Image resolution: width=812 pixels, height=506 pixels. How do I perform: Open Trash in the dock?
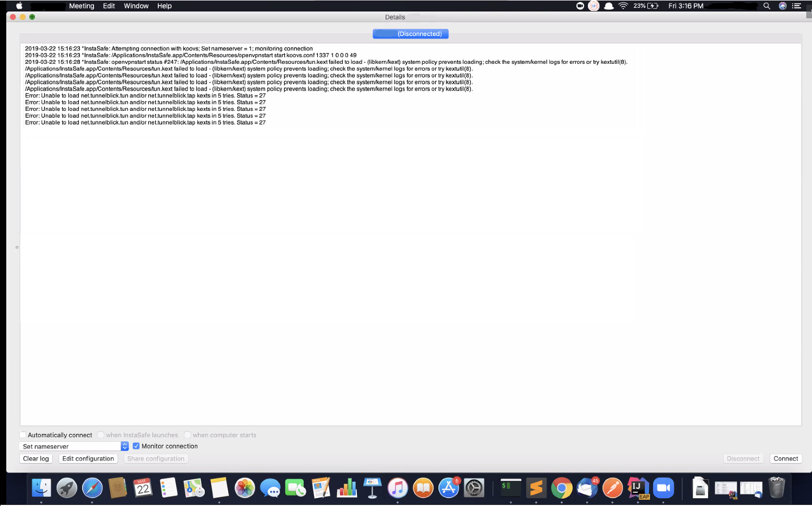777,487
